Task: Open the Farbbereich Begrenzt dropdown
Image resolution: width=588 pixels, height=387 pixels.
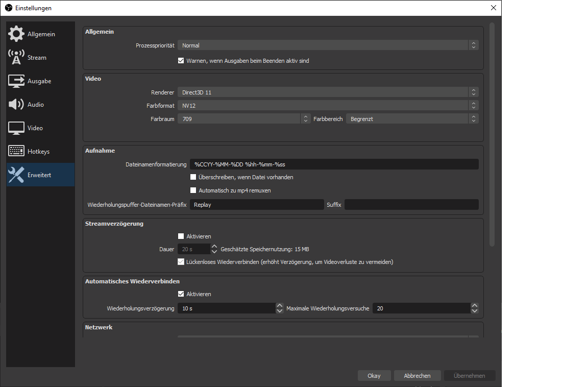Action: [x=412, y=119]
